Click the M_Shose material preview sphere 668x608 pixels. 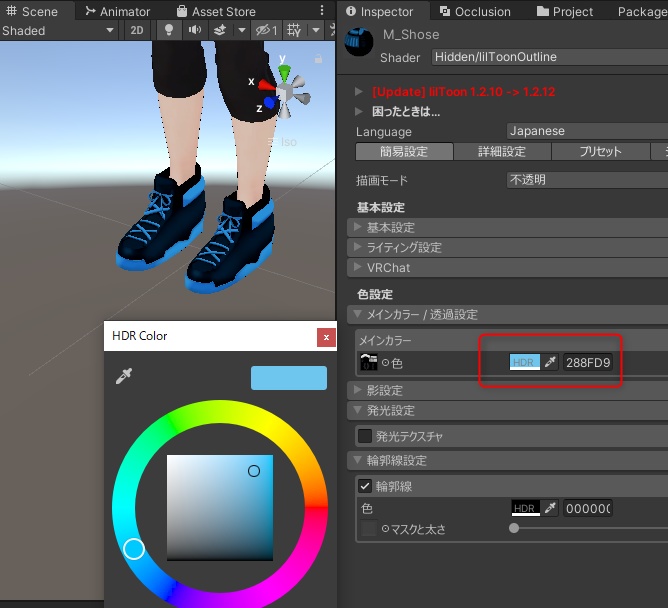click(359, 41)
